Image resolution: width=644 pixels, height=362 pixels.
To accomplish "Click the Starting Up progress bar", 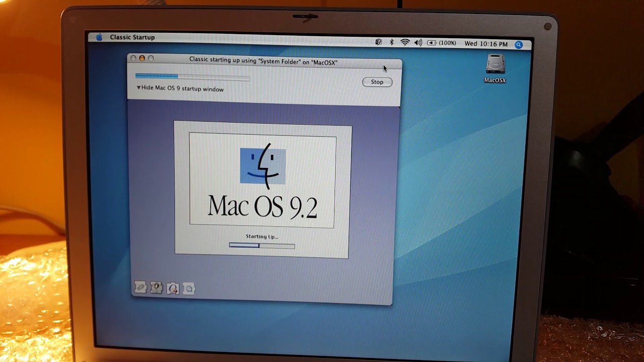I will coord(262,246).
